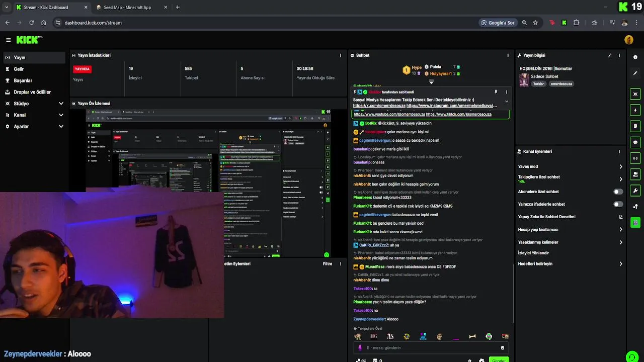Insert the bone emote from follower emotes

click(472, 336)
